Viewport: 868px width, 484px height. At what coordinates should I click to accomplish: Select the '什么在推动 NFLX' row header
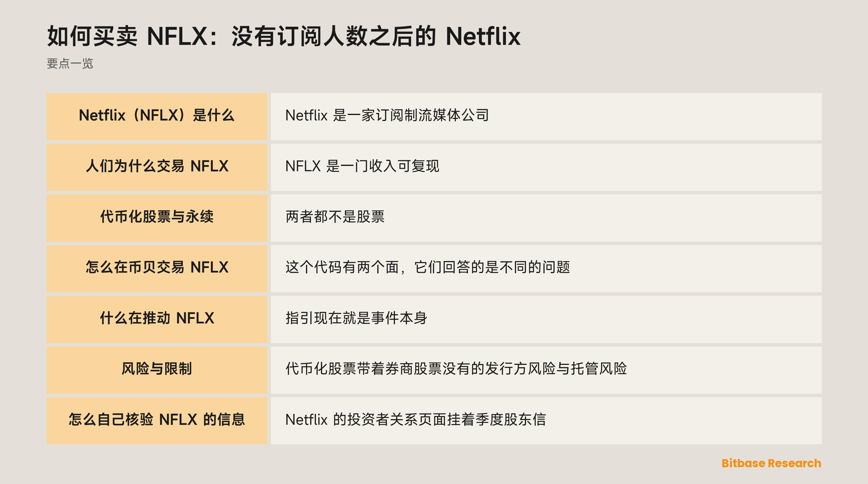click(x=157, y=319)
